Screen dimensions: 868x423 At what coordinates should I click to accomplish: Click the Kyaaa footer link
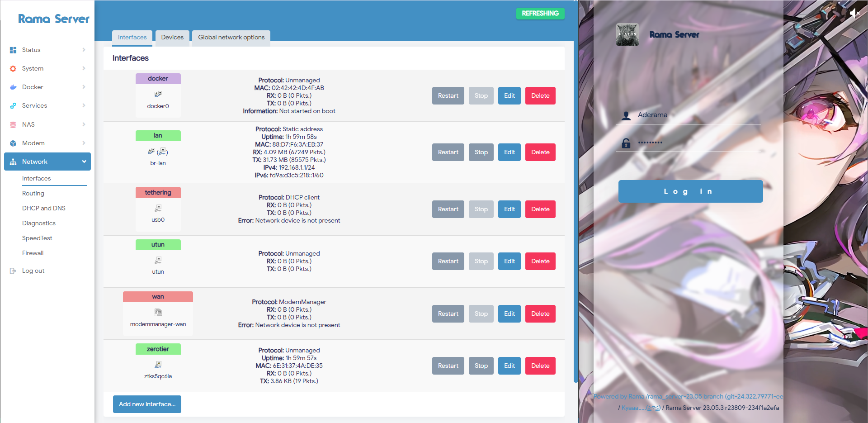tap(641, 408)
